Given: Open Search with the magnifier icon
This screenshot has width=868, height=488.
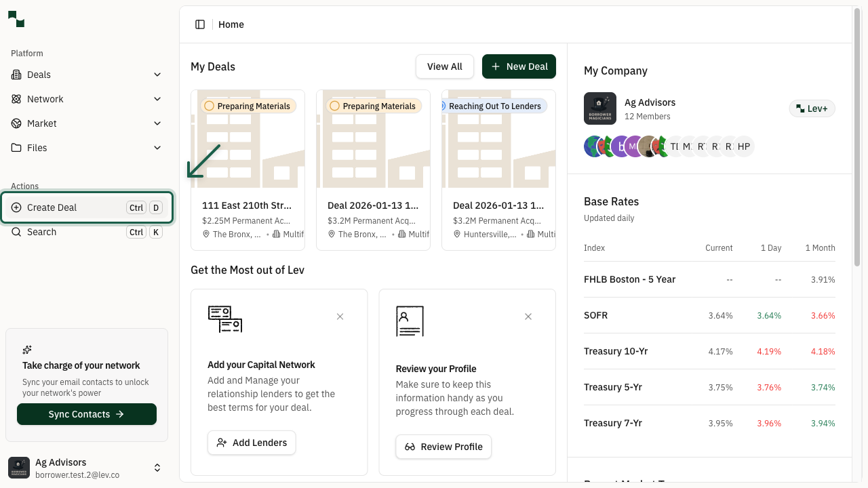Looking at the screenshot, I should (x=16, y=232).
